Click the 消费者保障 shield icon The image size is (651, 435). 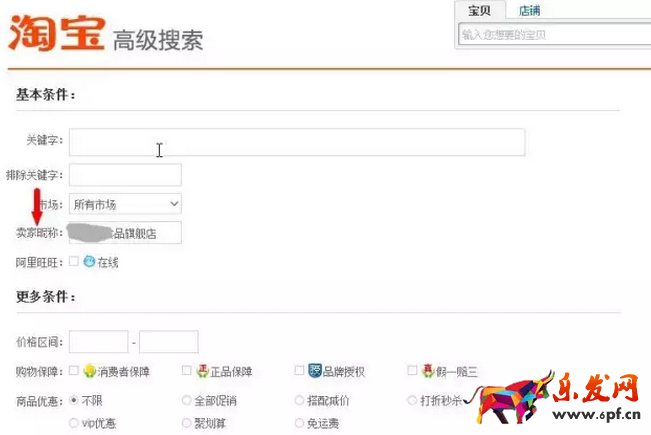coord(89,371)
